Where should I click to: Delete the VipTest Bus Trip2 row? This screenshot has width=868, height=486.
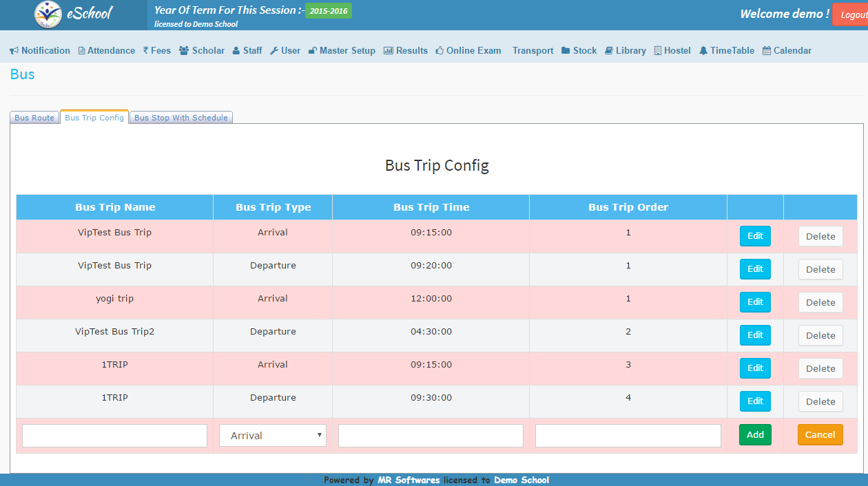click(x=820, y=335)
